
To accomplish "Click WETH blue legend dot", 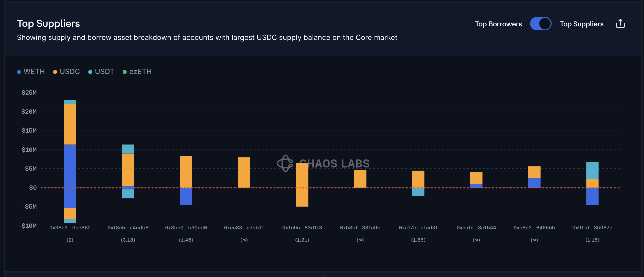I will coord(19,72).
